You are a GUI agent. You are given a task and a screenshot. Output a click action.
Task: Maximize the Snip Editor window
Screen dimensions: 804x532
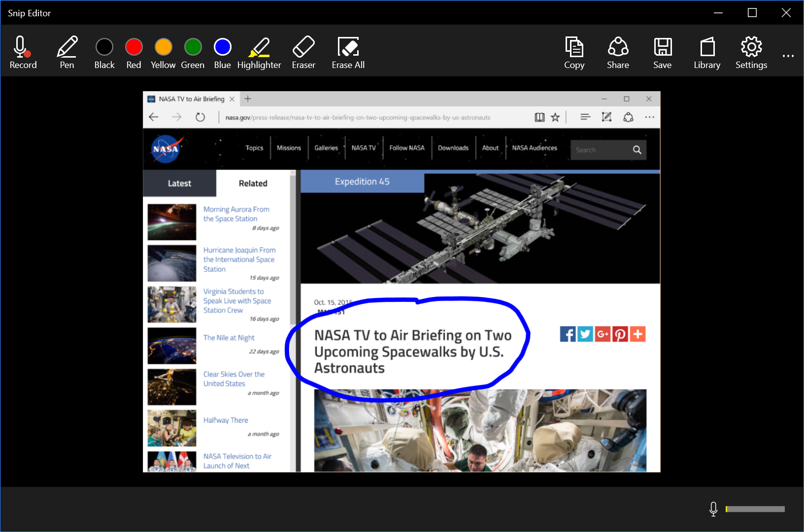point(752,13)
